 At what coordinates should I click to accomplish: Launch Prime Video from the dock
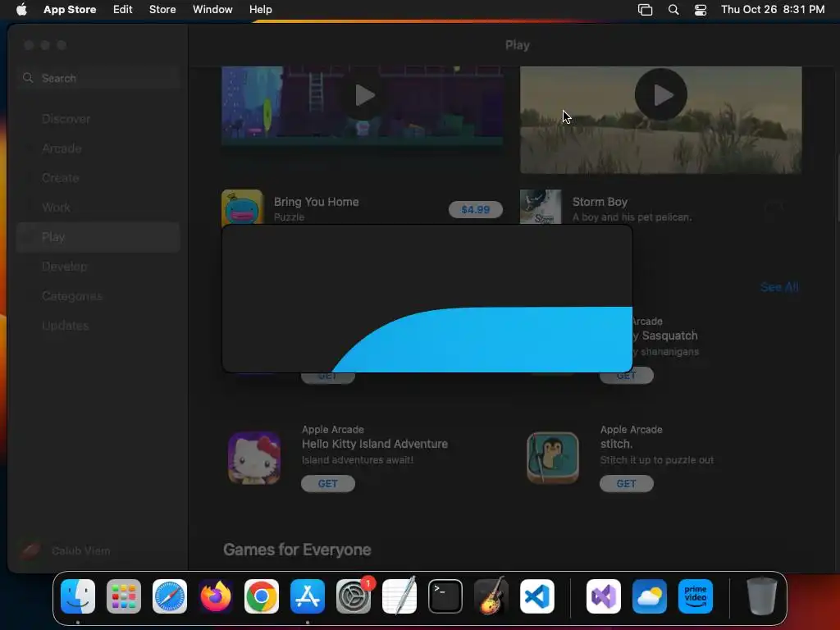click(x=696, y=596)
